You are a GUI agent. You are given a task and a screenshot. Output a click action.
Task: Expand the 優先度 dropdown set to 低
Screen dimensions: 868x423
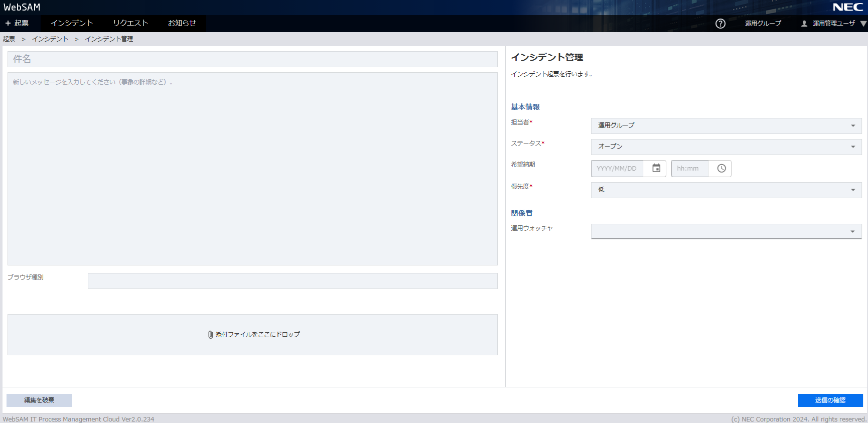click(726, 190)
